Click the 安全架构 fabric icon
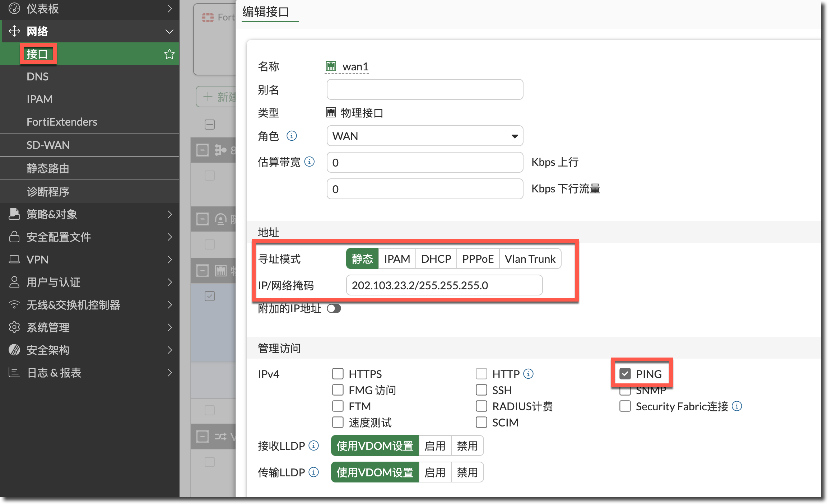The height and width of the screenshot is (504, 828). point(14,350)
